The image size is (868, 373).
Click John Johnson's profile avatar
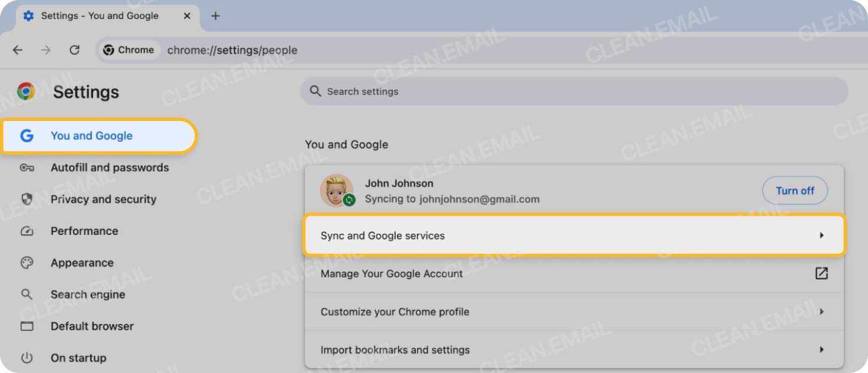[x=337, y=190]
